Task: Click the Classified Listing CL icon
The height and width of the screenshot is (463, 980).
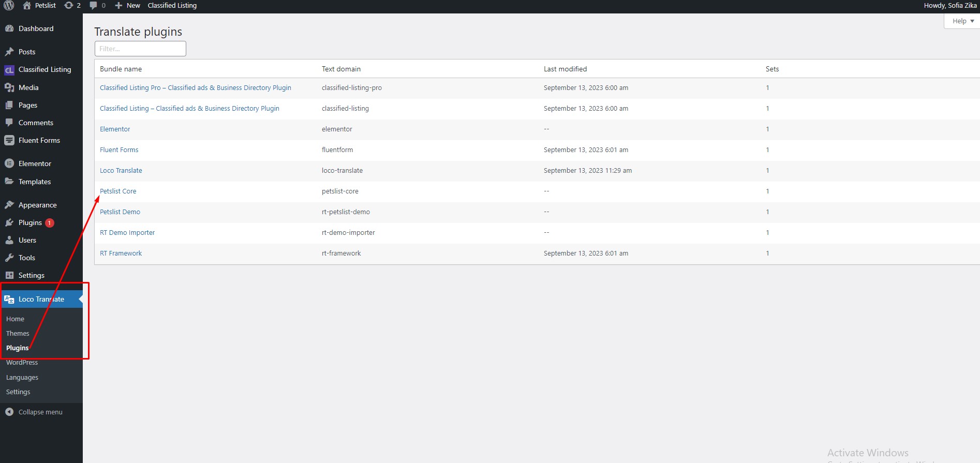Action: click(x=9, y=70)
